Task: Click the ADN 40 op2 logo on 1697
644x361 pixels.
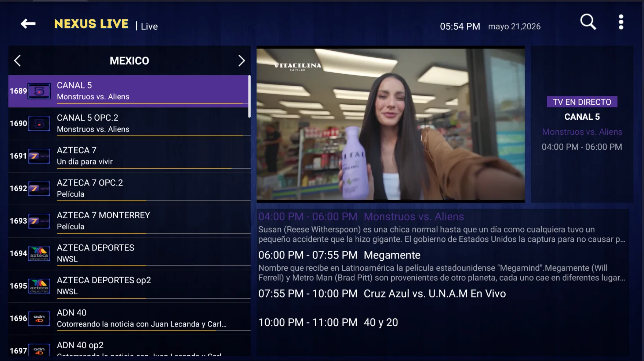Action: [x=39, y=351]
